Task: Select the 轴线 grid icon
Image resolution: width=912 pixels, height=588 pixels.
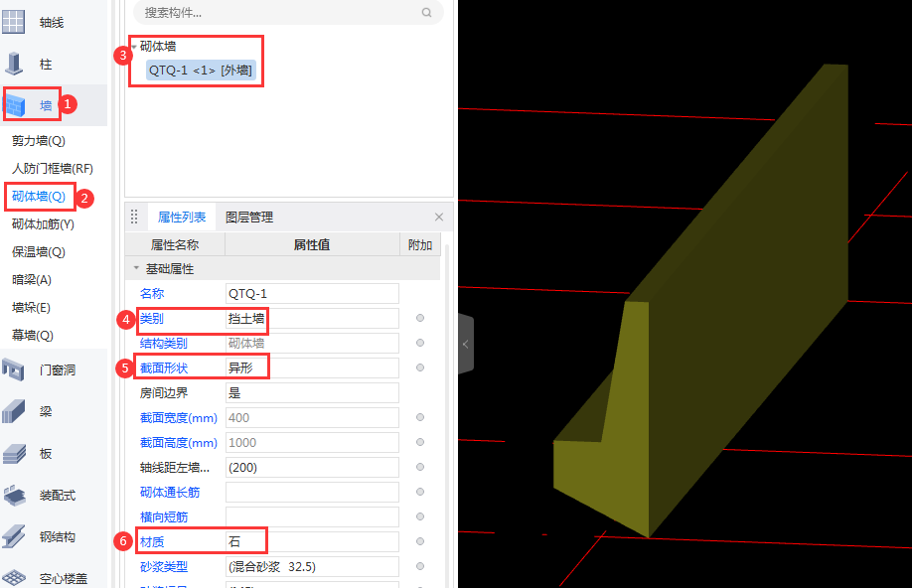Action: point(13,22)
